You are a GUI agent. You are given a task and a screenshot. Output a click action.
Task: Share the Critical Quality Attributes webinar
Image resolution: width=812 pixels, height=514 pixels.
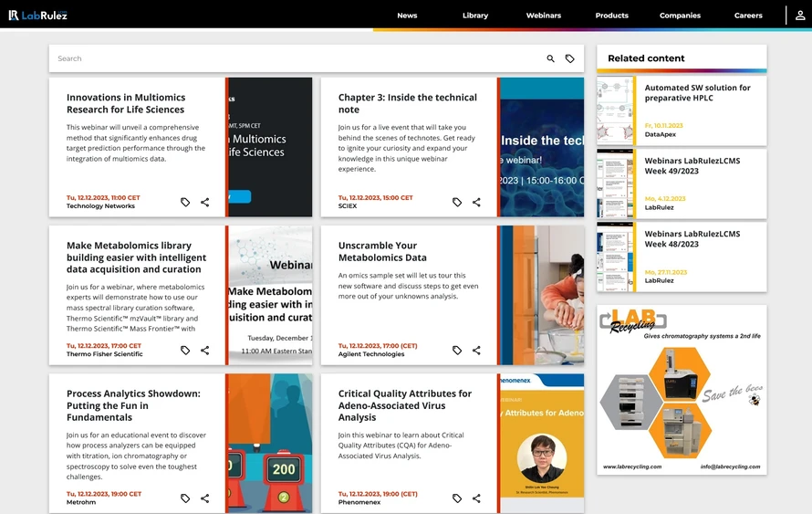[x=476, y=498]
